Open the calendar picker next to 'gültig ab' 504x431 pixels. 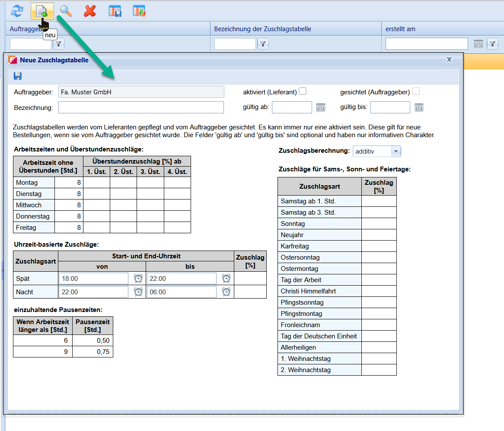[320, 107]
